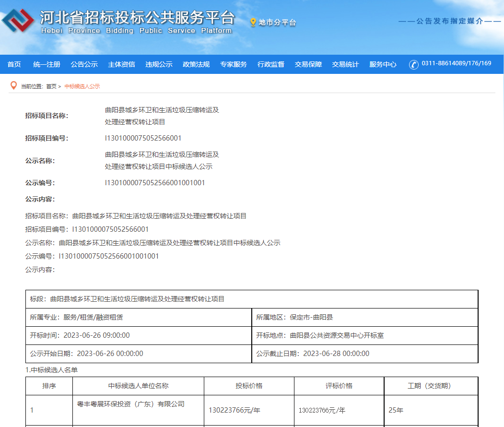This screenshot has height=427, width=504.
Task: Go to 交易统计 page
Action: (345, 64)
